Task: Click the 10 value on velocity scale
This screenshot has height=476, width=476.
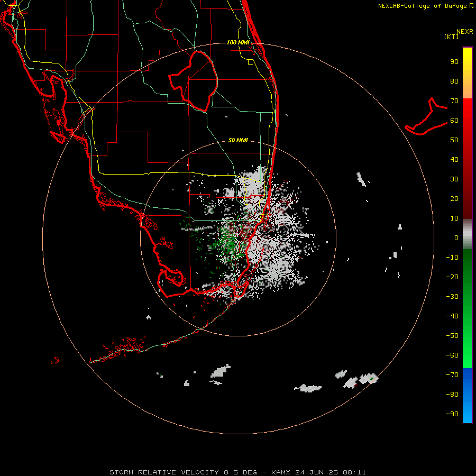Action: [454, 218]
